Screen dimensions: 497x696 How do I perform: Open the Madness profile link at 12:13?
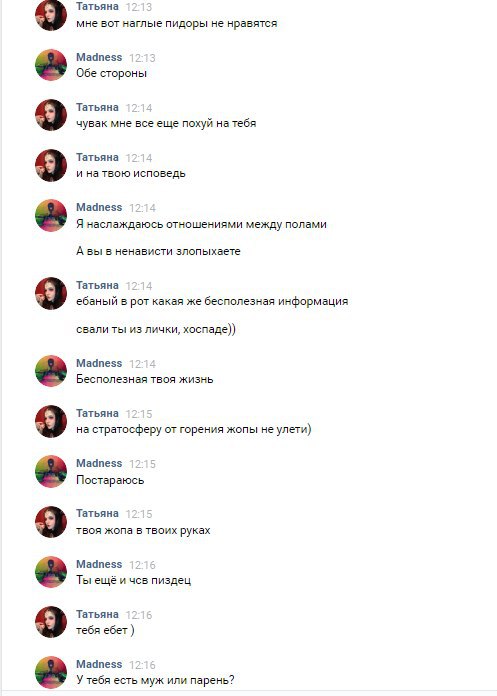click(99, 57)
